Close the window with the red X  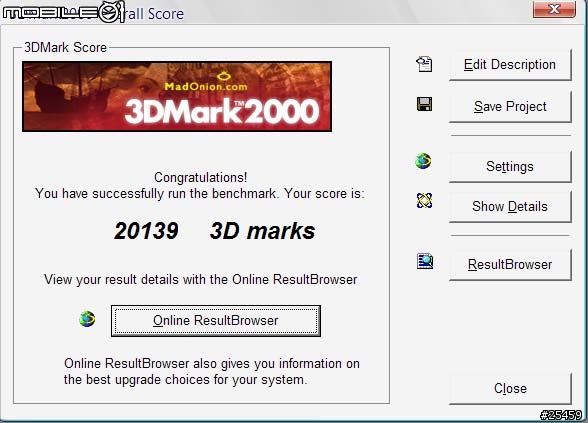coord(554,9)
